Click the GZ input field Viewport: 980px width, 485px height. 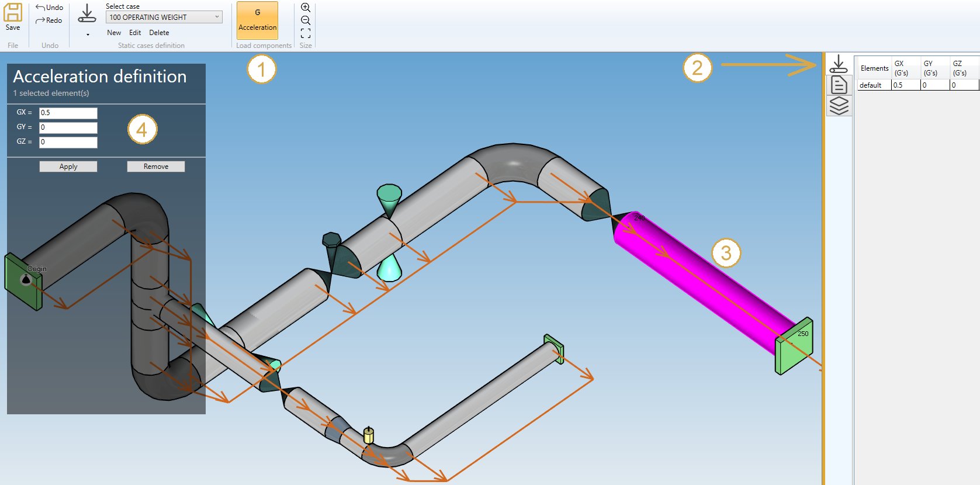pos(68,142)
